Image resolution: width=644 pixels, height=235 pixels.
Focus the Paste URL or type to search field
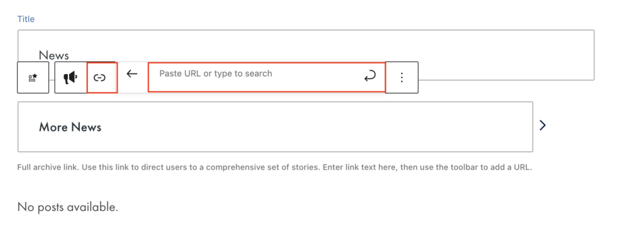click(267, 77)
